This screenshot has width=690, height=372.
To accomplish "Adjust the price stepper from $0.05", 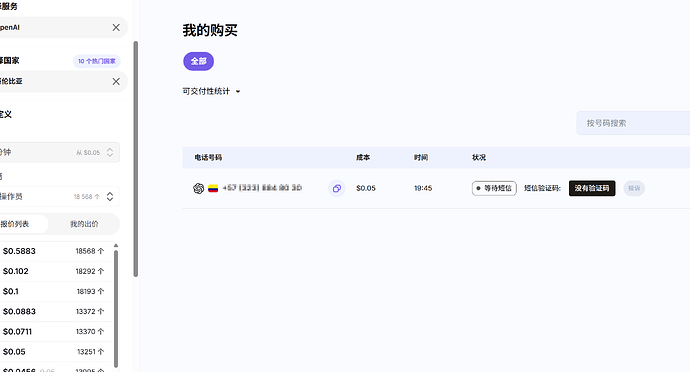I will [x=110, y=152].
